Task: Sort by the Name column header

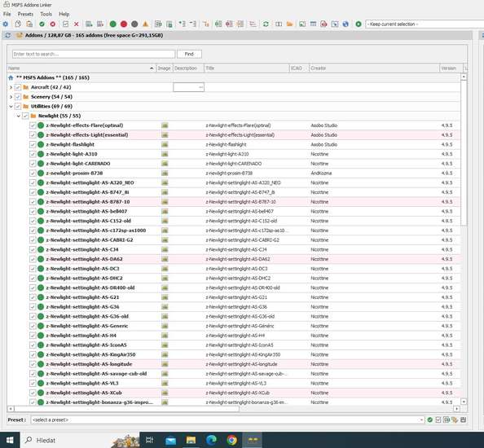Action: click(x=81, y=68)
